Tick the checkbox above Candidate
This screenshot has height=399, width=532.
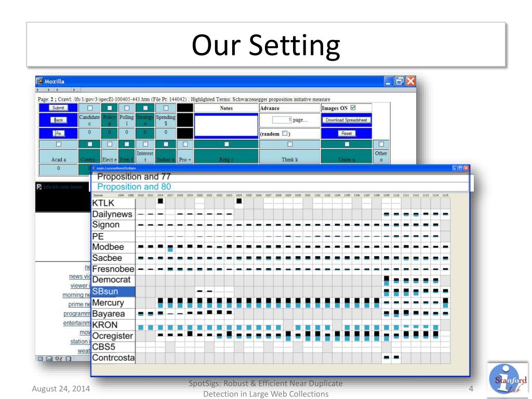point(89,108)
